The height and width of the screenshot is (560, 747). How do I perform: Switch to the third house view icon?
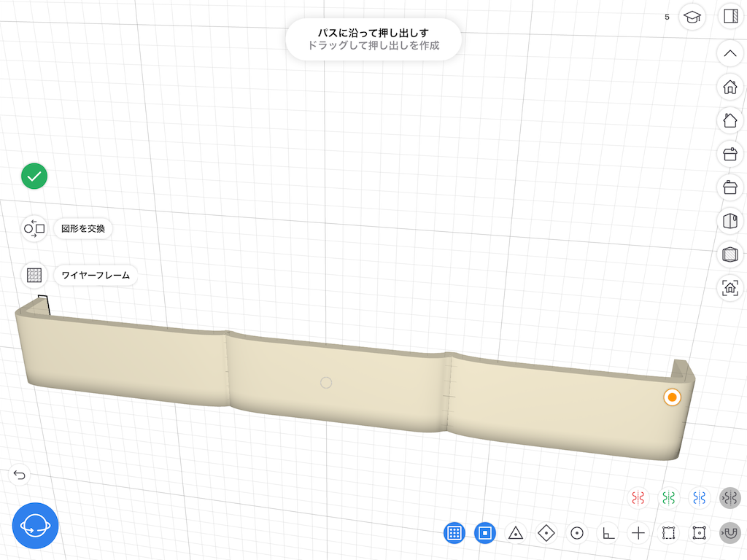tap(729, 154)
